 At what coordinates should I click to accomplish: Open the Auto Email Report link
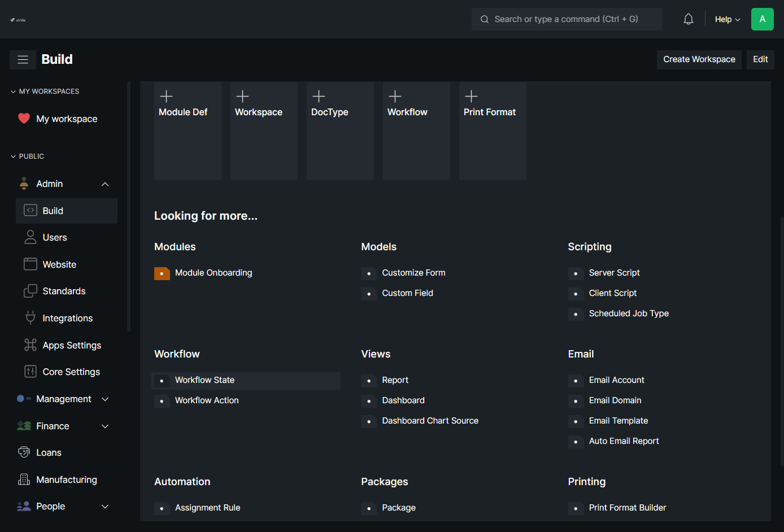tap(624, 441)
